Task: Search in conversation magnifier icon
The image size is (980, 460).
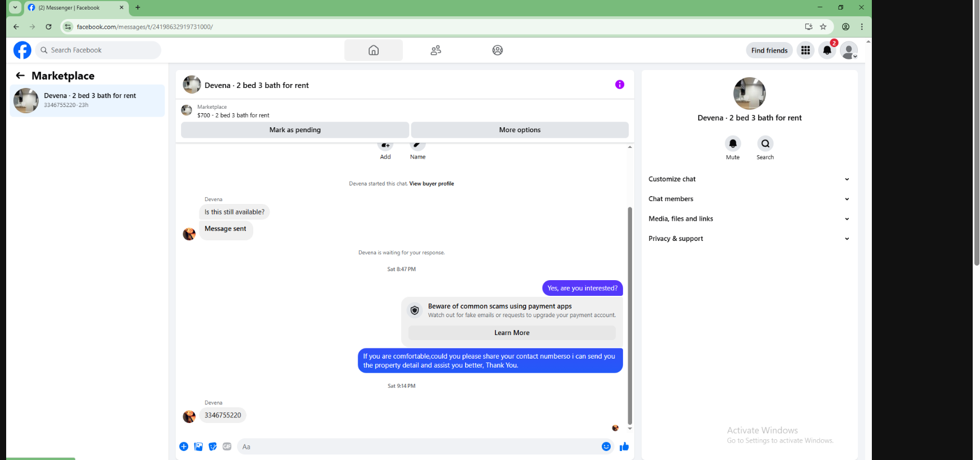Action: click(x=765, y=143)
